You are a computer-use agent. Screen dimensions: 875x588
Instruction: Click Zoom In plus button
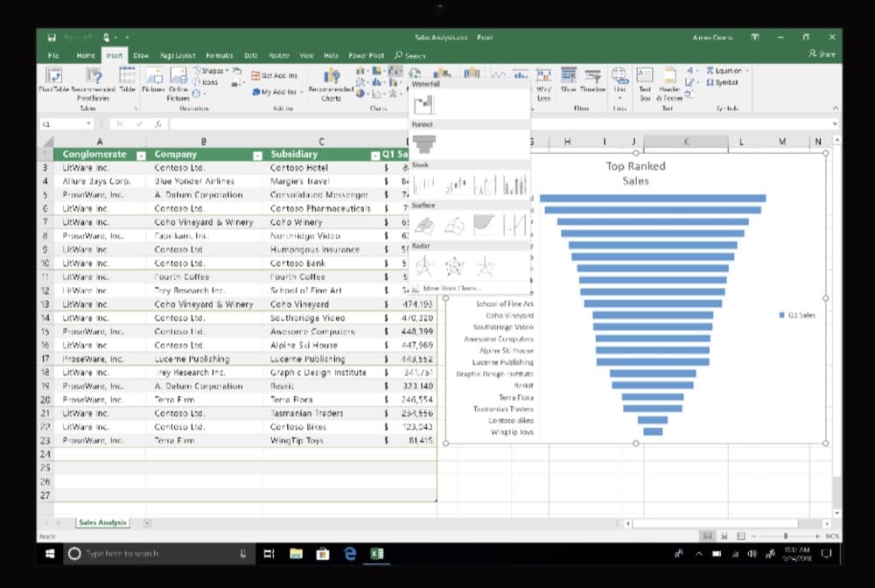pyautogui.click(x=817, y=536)
